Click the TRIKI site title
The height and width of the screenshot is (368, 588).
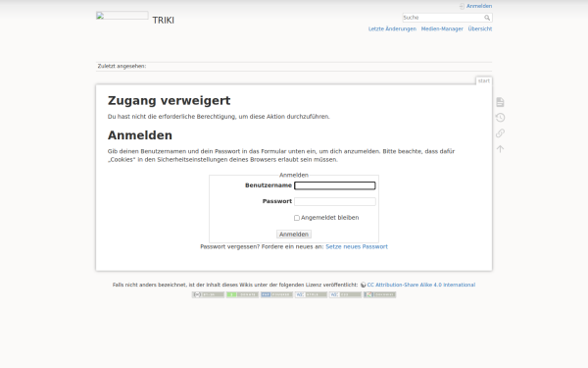point(163,21)
